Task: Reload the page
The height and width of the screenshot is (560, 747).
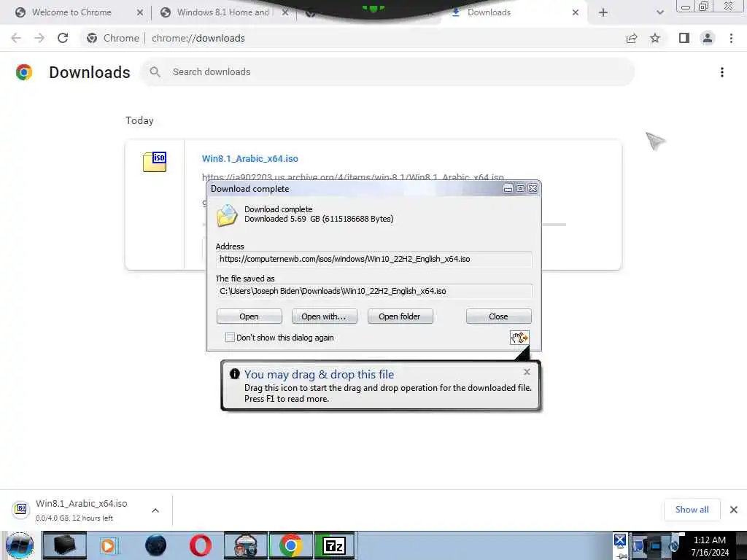Action: (x=63, y=38)
